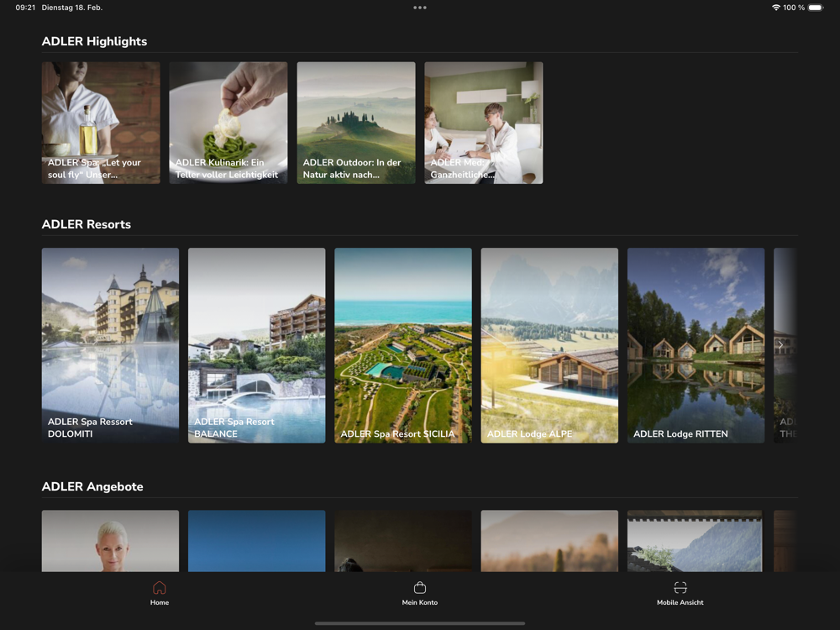
Task: Select the Home tab label
Action: 159,602
